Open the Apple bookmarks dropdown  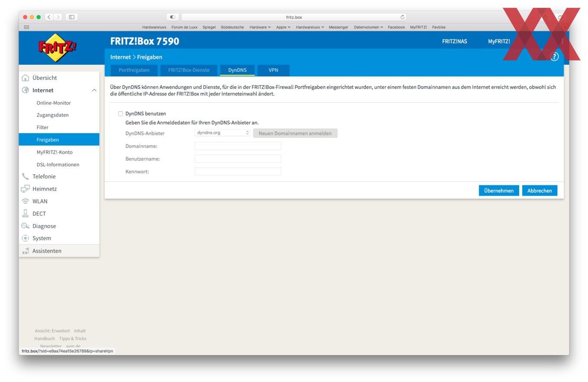click(x=283, y=27)
